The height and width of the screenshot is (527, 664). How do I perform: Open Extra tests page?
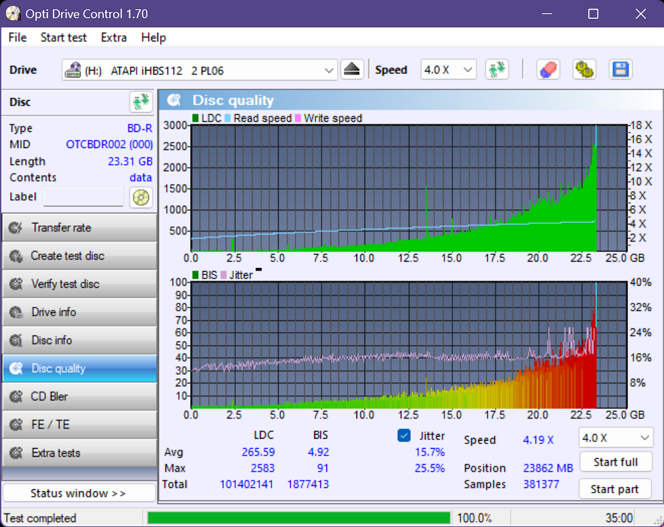[80, 453]
